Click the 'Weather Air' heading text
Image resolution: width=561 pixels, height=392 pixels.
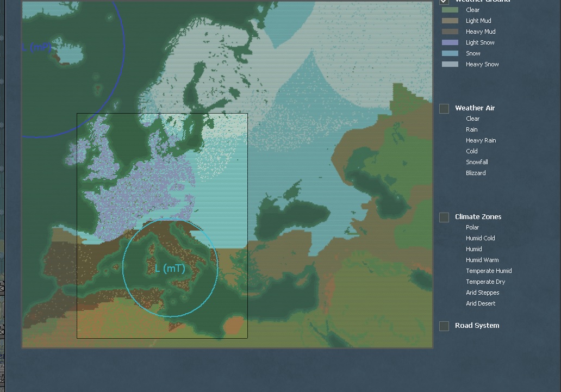[475, 108]
